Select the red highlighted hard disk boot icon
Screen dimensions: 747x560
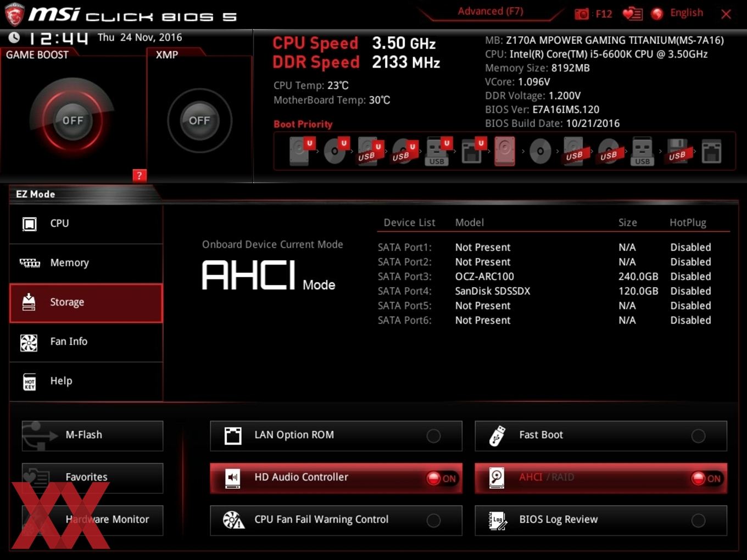click(505, 151)
